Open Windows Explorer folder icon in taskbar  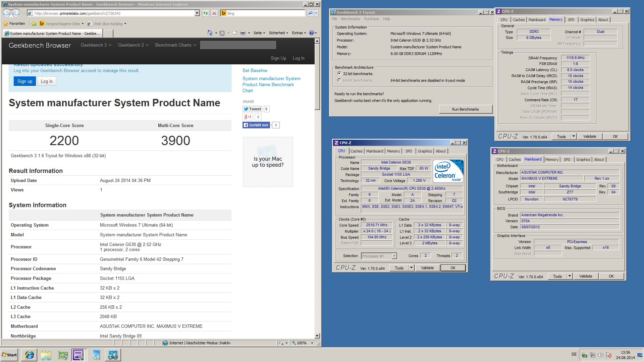tap(46, 355)
